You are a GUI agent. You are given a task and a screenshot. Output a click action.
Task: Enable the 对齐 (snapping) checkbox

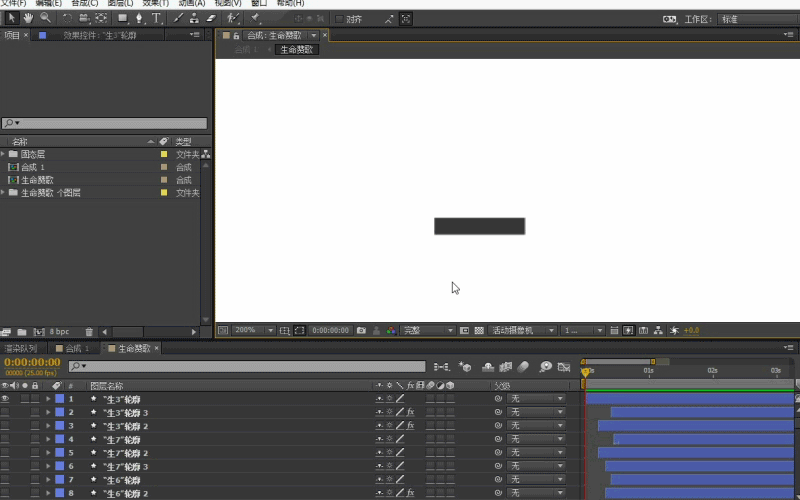(339, 19)
